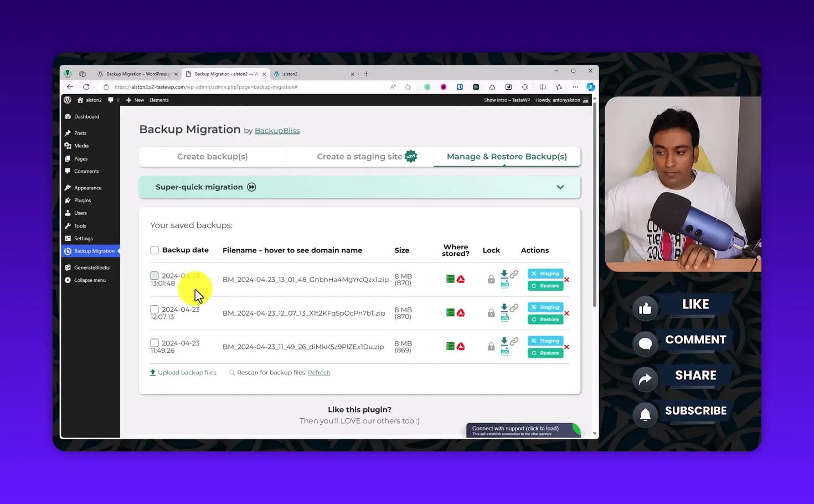The height and width of the screenshot is (504, 814).
Task: Copy the link icon for the 11:49:26 backup
Action: [x=514, y=341]
